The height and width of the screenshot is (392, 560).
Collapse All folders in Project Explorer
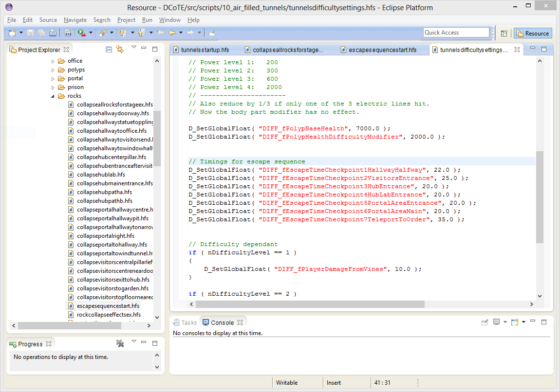(109, 49)
